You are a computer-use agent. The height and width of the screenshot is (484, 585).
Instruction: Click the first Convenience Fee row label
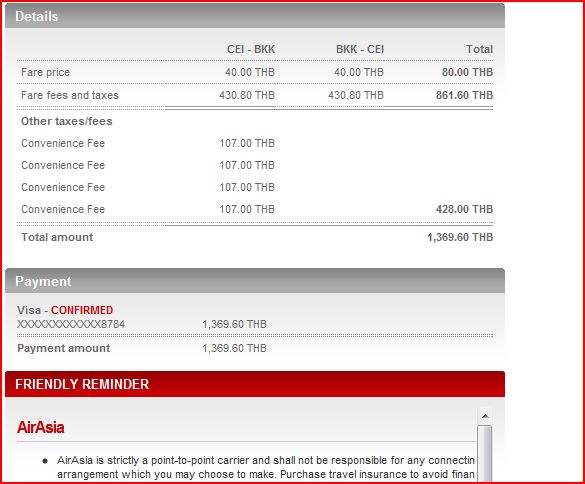click(63, 143)
